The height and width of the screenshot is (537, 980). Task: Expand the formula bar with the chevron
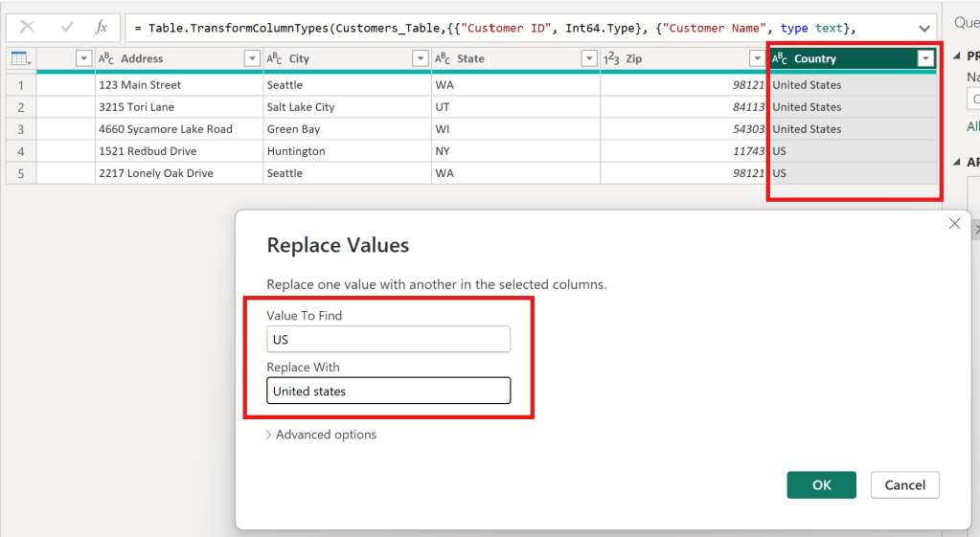point(923,28)
